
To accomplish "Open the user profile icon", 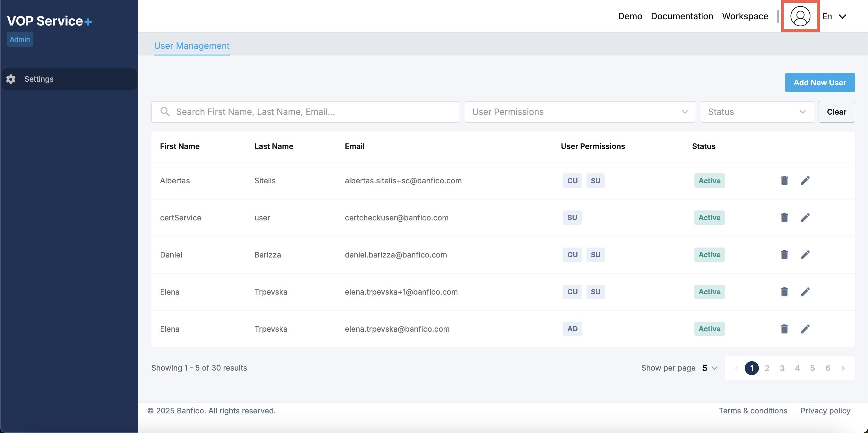I will point(800,16).
